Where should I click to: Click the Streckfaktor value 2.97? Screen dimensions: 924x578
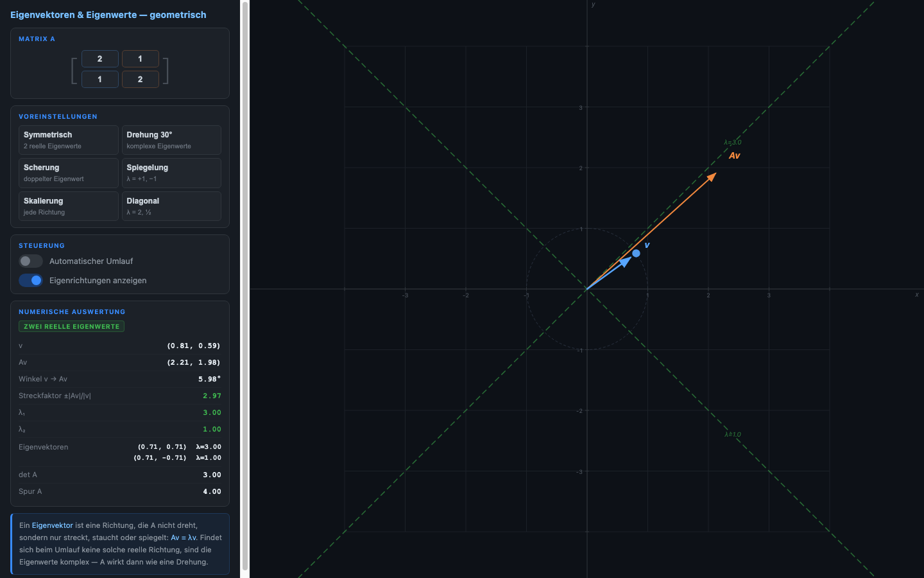(x=212, y=396)
